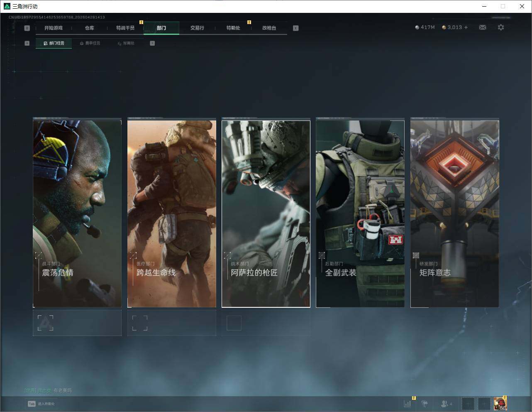Select the 特战干员 tab
The height and width of the screenshot is (412, 532).
coord(125,28)
